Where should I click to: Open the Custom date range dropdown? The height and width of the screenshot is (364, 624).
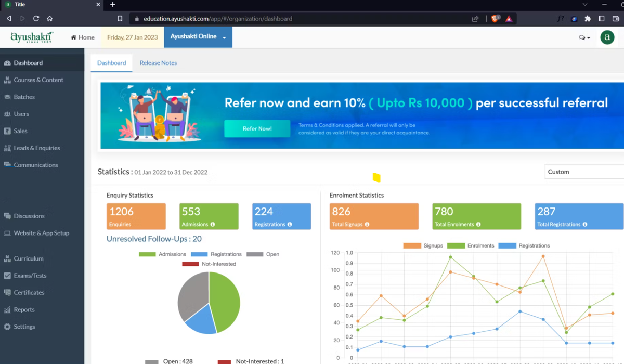click(584, 172)
